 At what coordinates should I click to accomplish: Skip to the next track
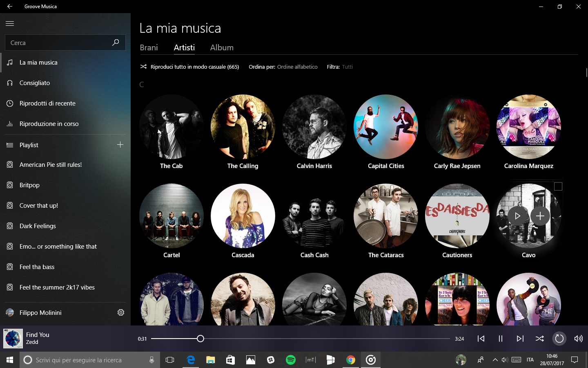tap(520, 339)
